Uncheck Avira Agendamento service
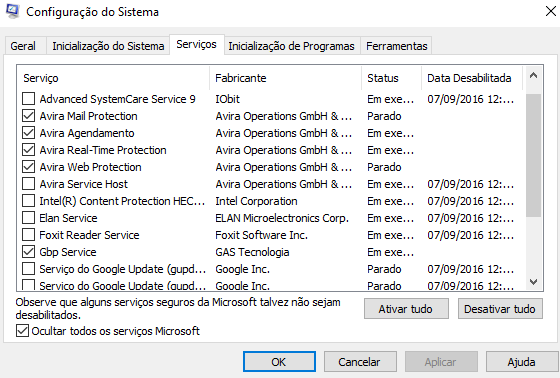The image size is (560, 378). [29, 133]
